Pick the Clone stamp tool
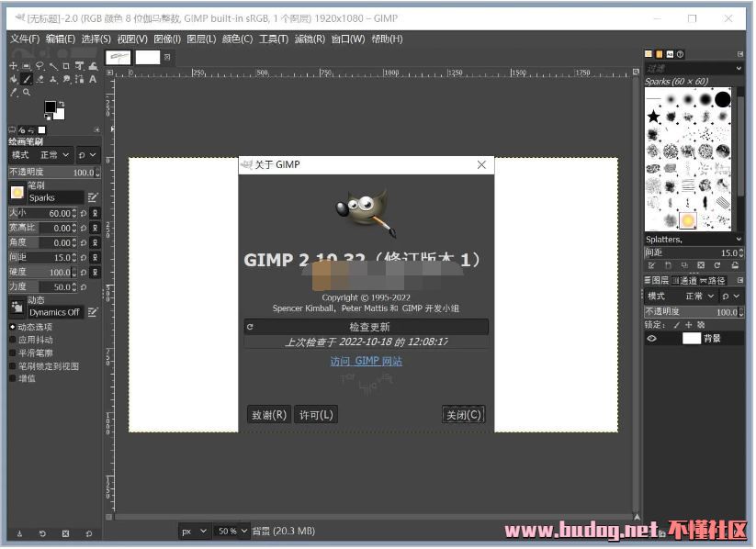756x549 pixels. pyautogui.click(x=53, y=79)
